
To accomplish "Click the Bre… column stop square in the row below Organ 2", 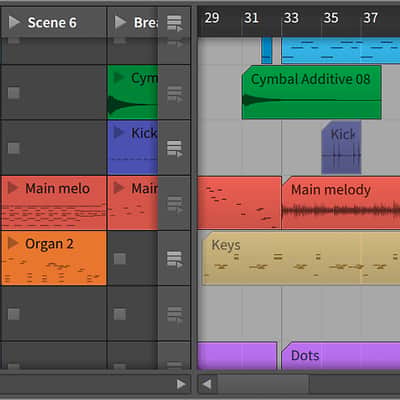I will pyautogui.click(x=120, y=314).
